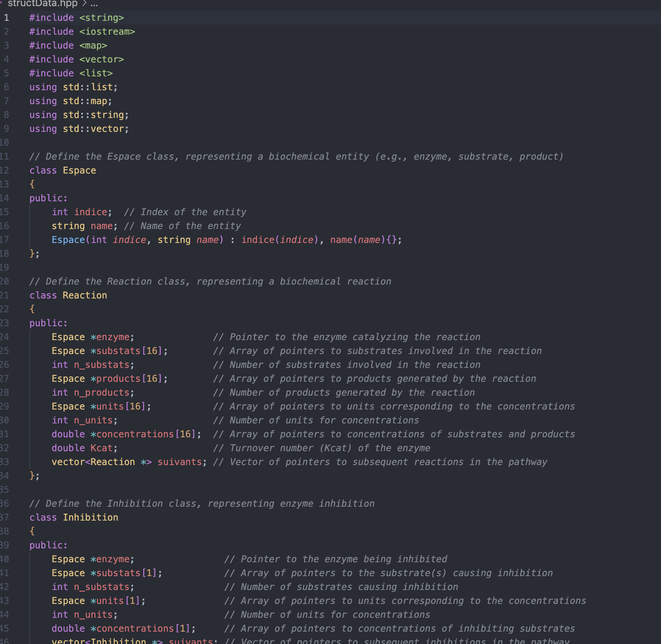The height and width of the screenshot is (644, 661).
Task: Click comment 'Name of the entity'
Action: tap(182, 226)
